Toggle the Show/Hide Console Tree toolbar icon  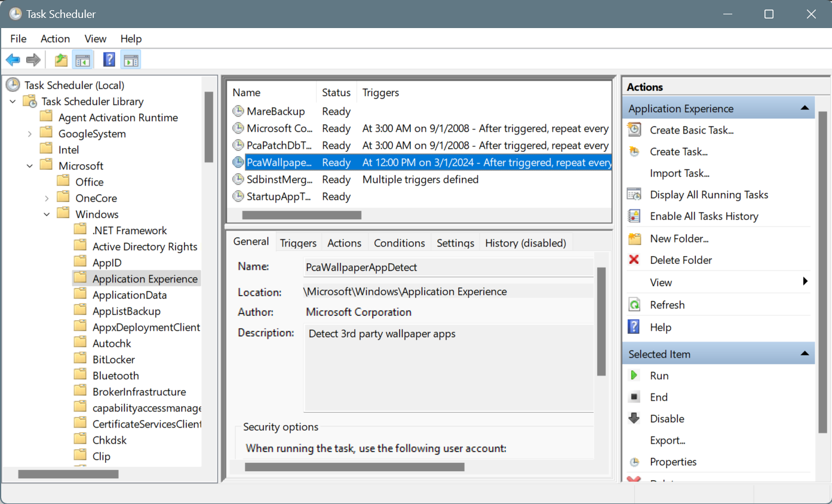pos(82,60)
